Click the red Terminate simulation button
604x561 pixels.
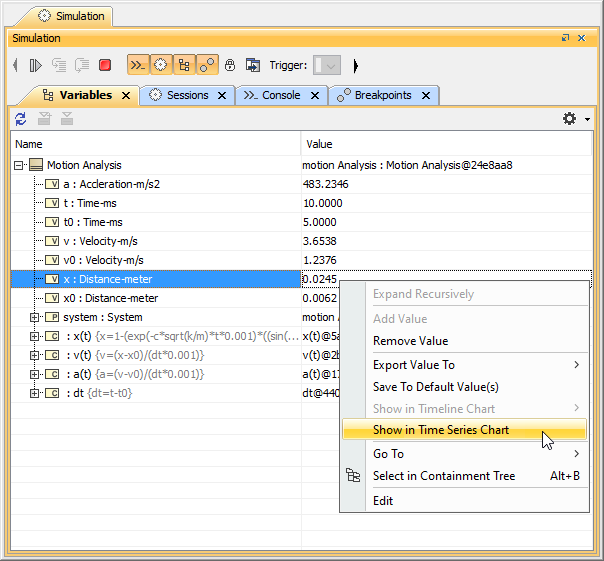pyautogui.click(x=105, y=65)
